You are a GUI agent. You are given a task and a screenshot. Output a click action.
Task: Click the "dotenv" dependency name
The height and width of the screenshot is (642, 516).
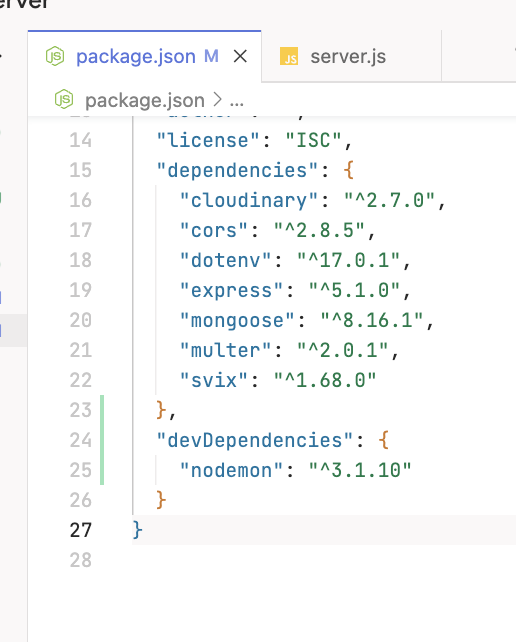226,260
